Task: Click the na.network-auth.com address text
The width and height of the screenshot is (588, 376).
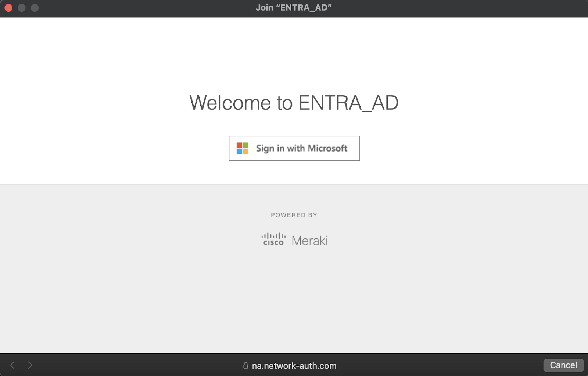Action: [x=294, y=366]
